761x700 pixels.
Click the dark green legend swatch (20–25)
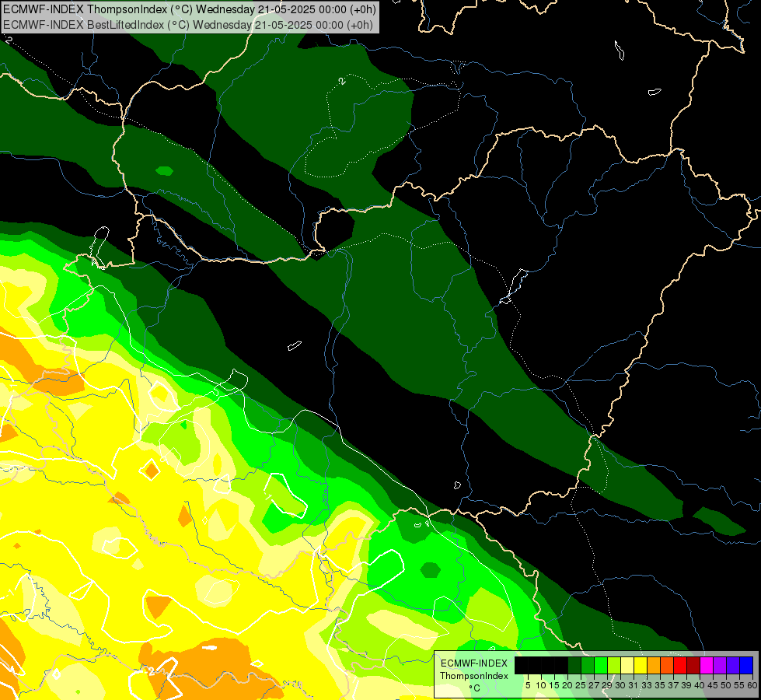[x=574, y=666]
